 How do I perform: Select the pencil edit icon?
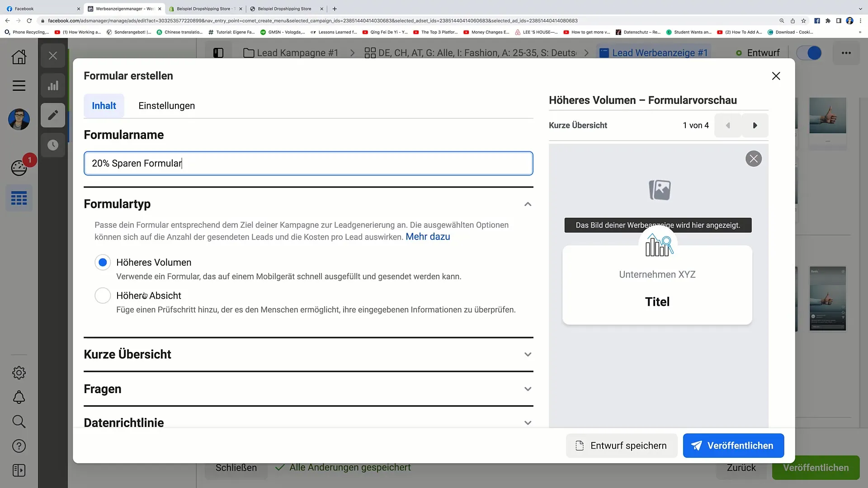[53, 115]
